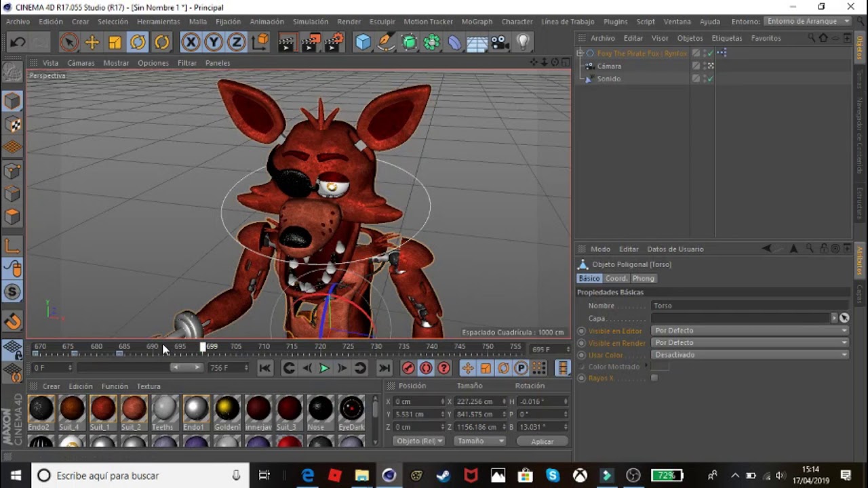Image resolution: width=868 pixels, height=488 pixels.
Task: Toggle X axis lock
Action: coord(191,43)
